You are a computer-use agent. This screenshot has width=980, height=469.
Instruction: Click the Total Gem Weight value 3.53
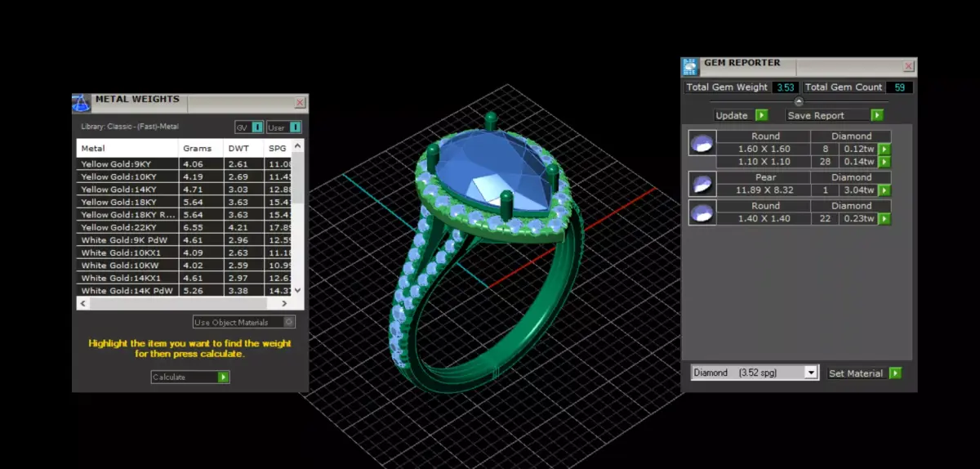pos(785,87)
